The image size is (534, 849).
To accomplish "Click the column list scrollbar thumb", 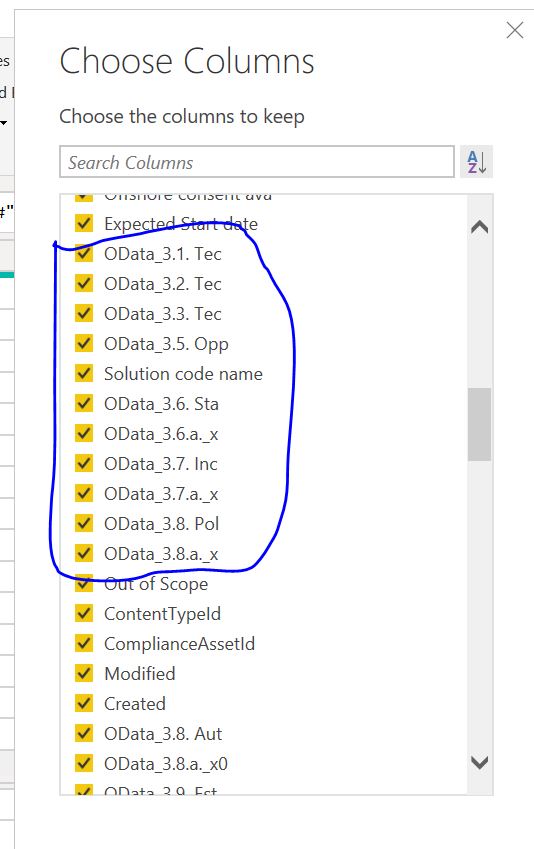I will pos(480,424).
